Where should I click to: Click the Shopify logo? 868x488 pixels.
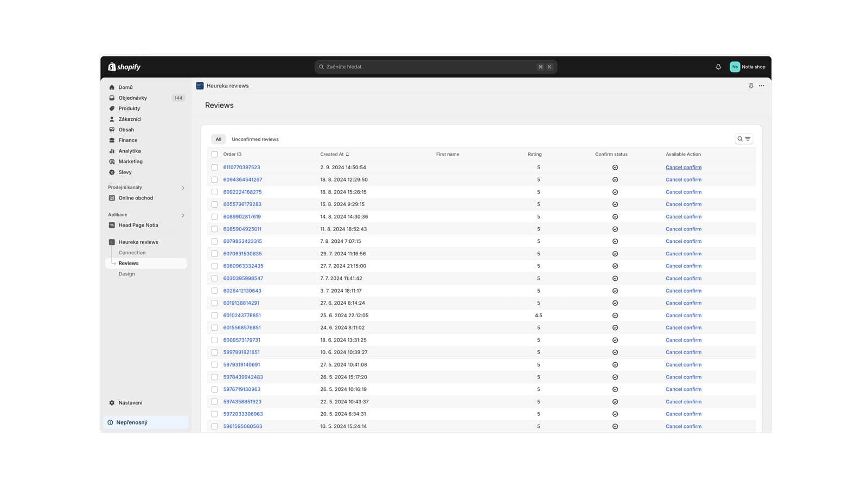(x=124, y=67)
